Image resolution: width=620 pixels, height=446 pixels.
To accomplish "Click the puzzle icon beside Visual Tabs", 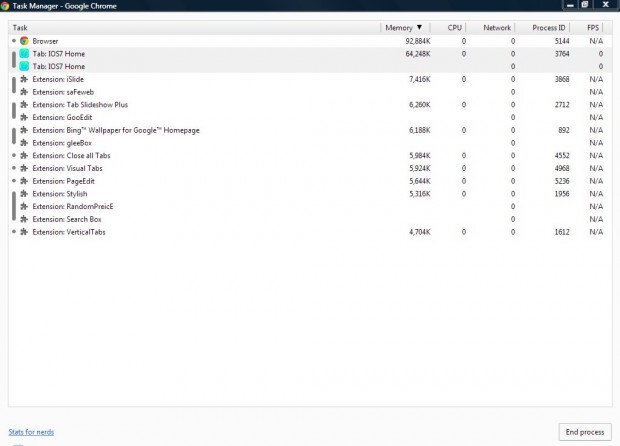I will click(x=24, y=168).
